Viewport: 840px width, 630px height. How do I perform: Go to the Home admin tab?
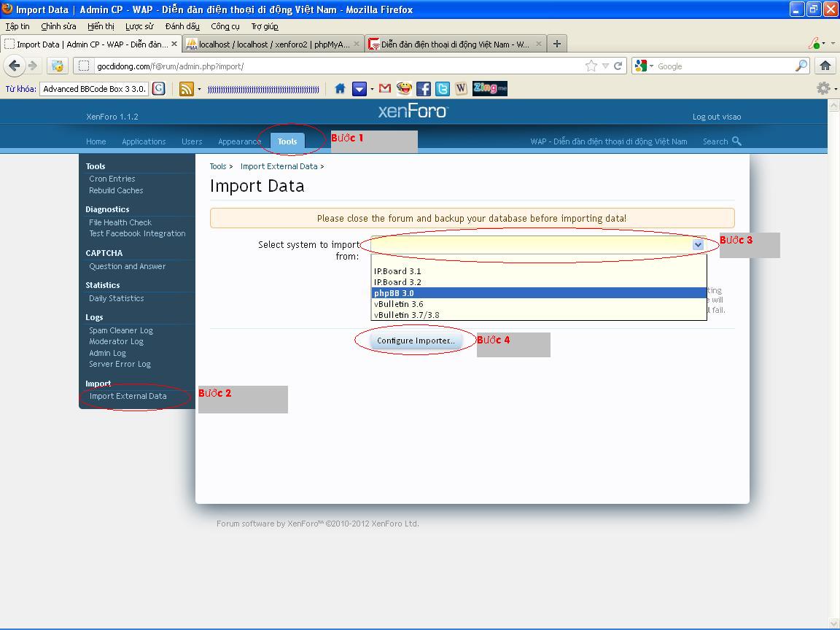(96, 141)
